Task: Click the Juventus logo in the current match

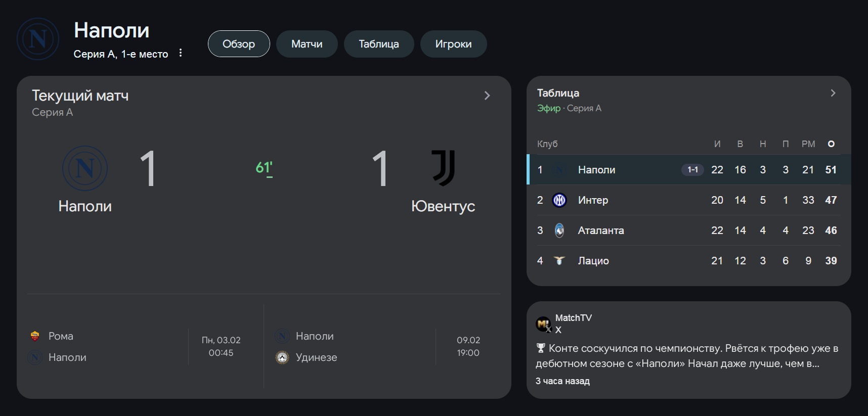Action: tap(443, 168)
